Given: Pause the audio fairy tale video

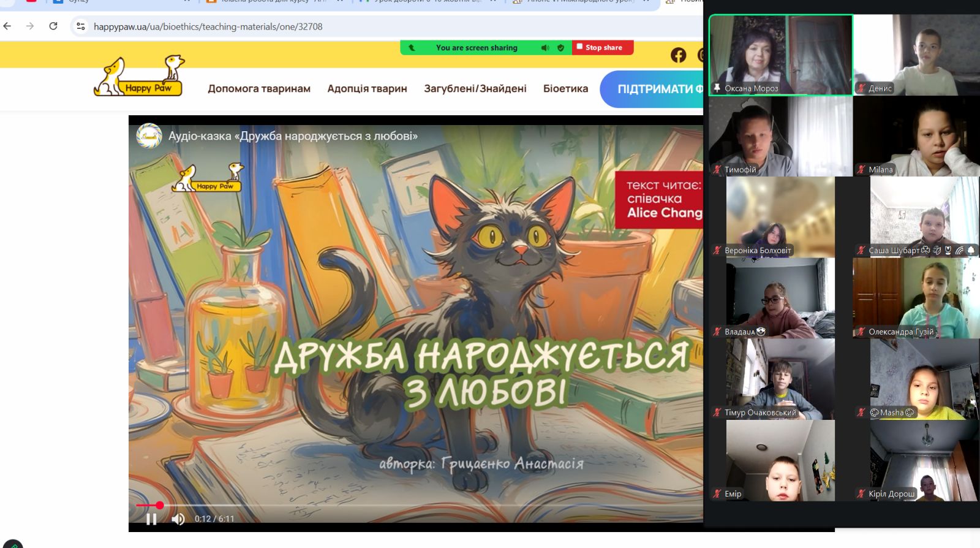Looking at the screenshot, I should tap(151, 519).
